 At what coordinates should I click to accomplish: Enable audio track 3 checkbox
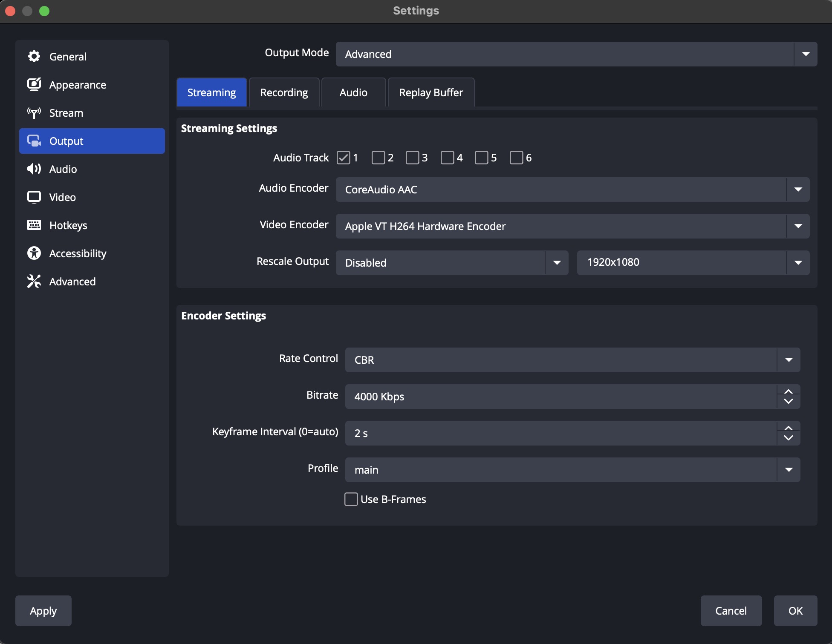pos(412,158)
